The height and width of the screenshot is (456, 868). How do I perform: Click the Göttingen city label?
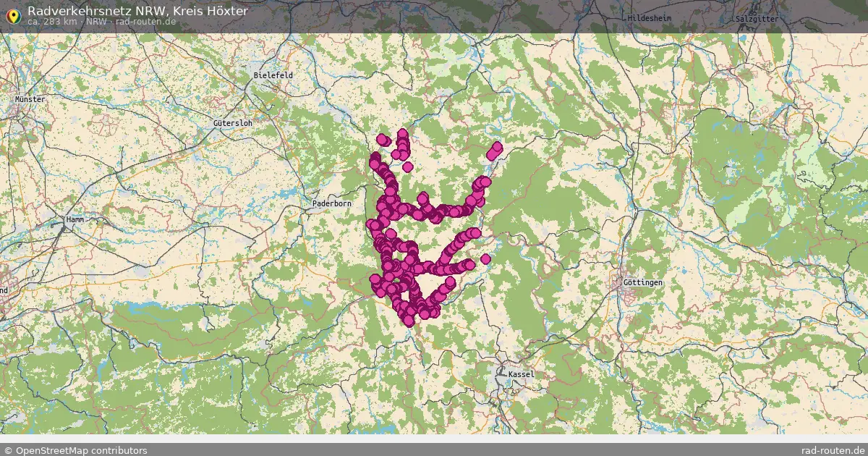point(642,282)
